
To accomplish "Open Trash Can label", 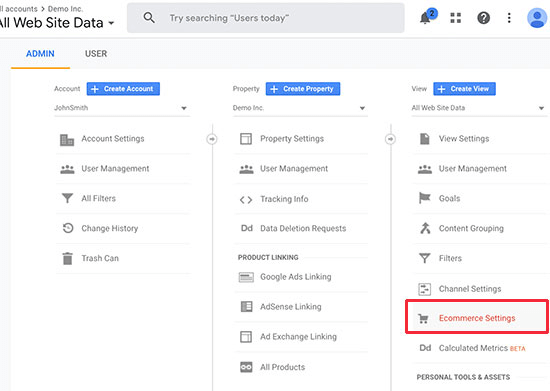I will click(100, 258).
